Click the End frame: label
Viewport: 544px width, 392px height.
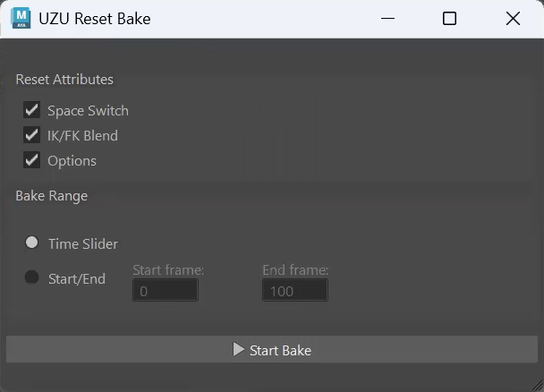click(x=295, y=270)
